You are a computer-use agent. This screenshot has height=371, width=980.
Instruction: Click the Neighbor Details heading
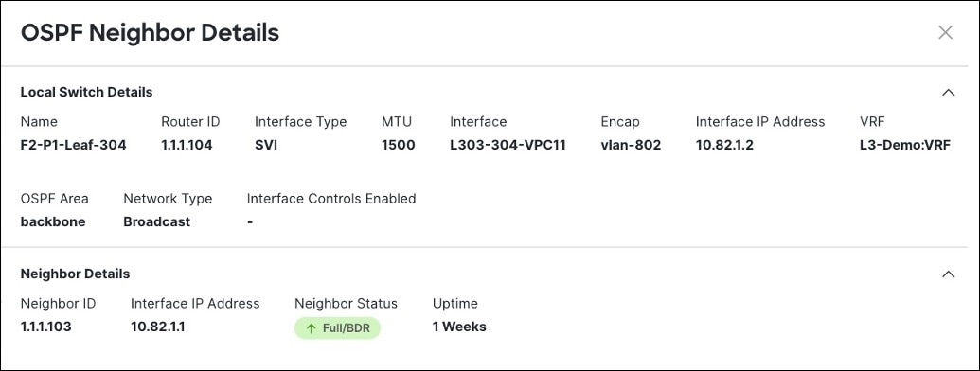click(x=75, y=274)
